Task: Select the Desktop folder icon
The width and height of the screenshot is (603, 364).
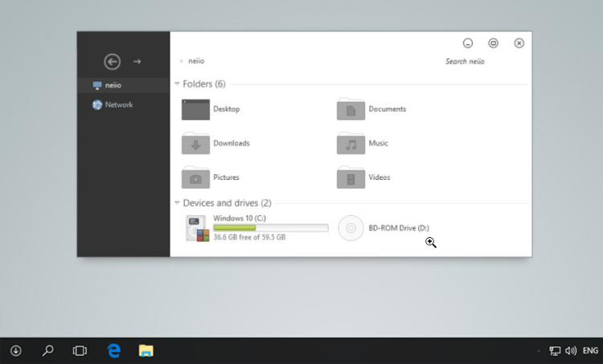Action: (x=195, y=109)
